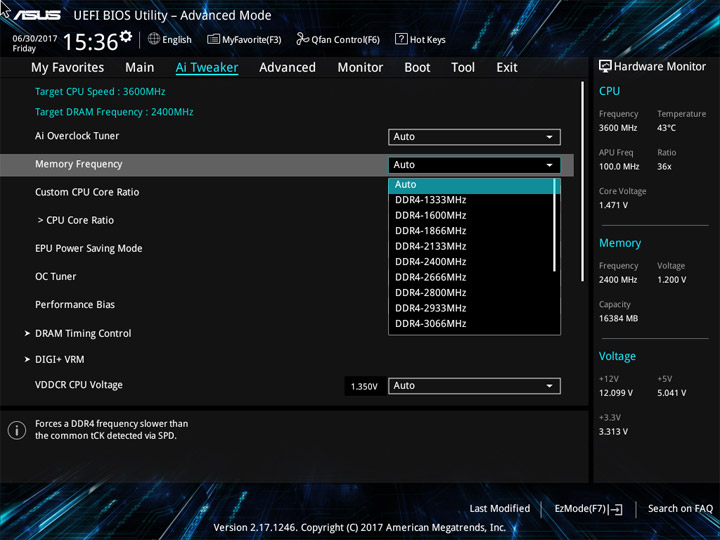Screen dimensions: 720x540
Task: Click the ASUS logo
Action: click(37, 15)
